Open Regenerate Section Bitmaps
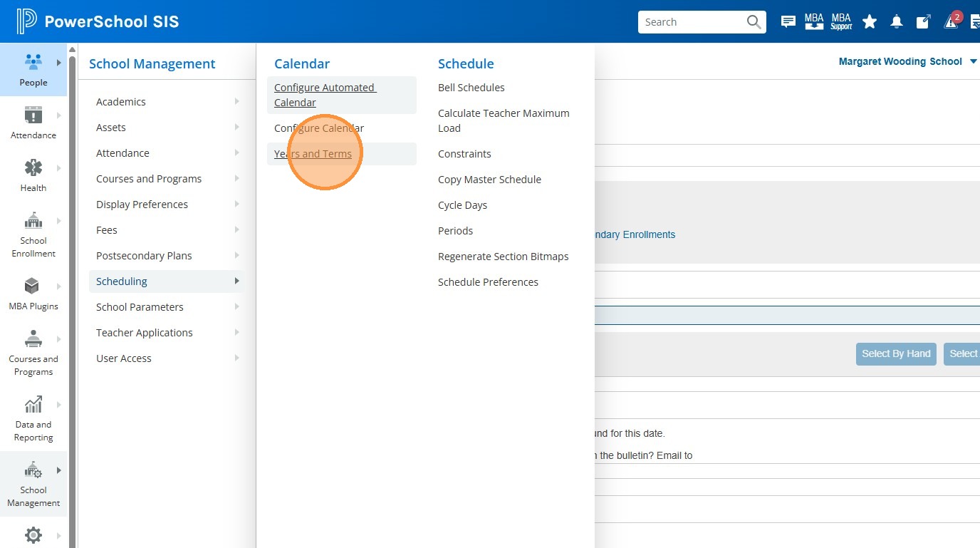Image resolution: width=980 pixels, height=548 pixels. point(504,257)
